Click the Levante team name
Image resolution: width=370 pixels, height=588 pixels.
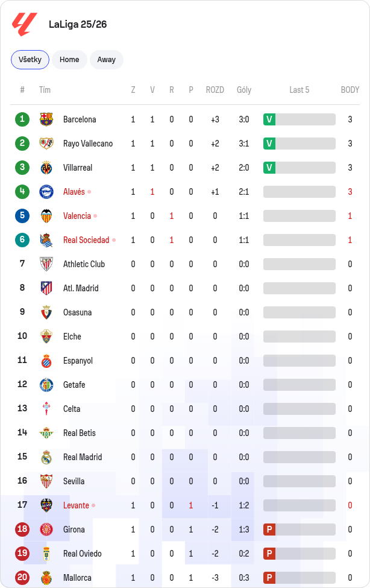coord(76,505)
